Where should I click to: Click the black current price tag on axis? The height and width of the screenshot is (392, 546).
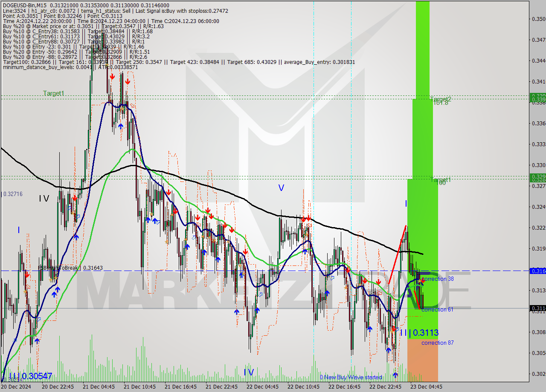537,308
